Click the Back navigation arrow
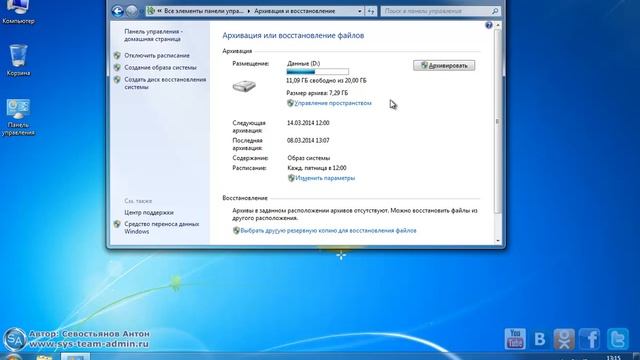 [118, 11]
